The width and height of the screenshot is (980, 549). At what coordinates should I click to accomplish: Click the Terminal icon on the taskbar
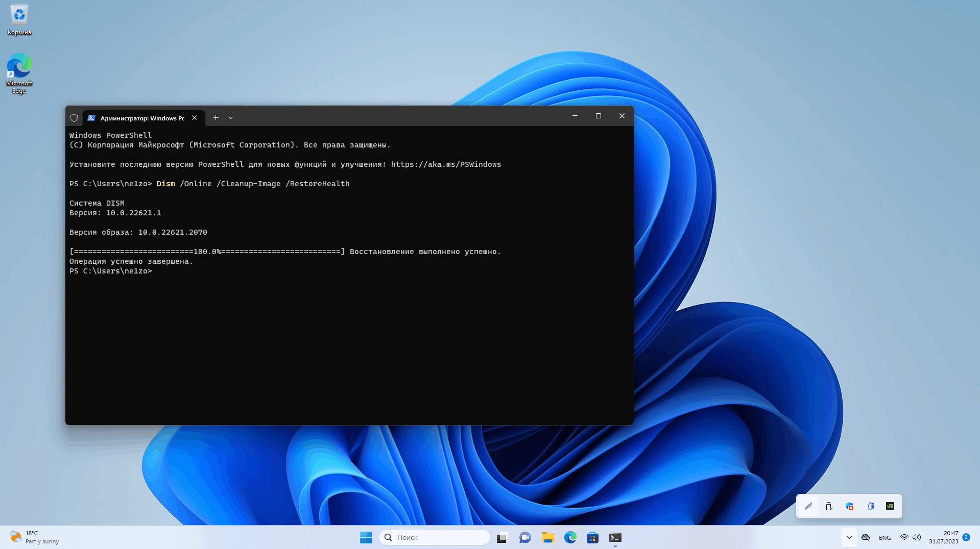pyautogui.click(x=615, y=537)
